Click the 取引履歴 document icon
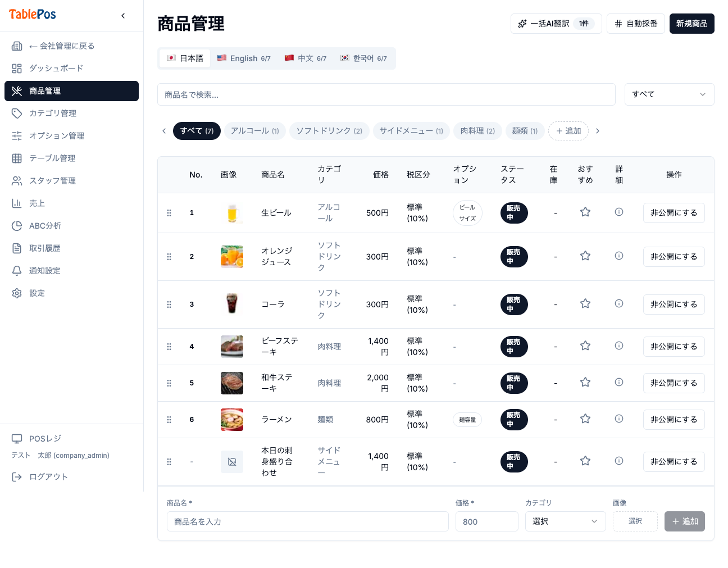728x568 pixels. click(x=17, y=248)
